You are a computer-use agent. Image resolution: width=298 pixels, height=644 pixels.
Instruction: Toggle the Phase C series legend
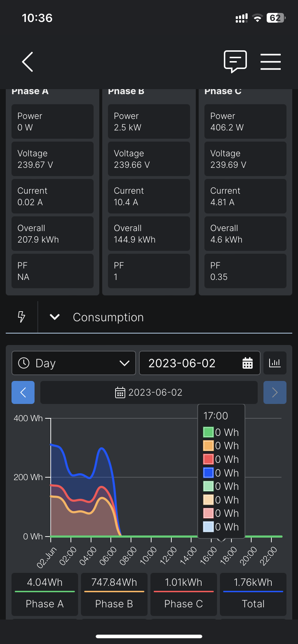pos(184,594)
